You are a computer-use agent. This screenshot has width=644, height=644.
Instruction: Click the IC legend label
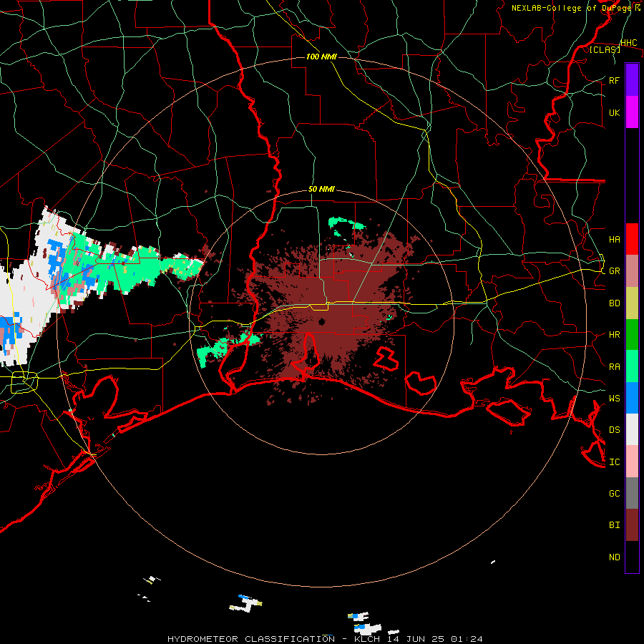614,462
